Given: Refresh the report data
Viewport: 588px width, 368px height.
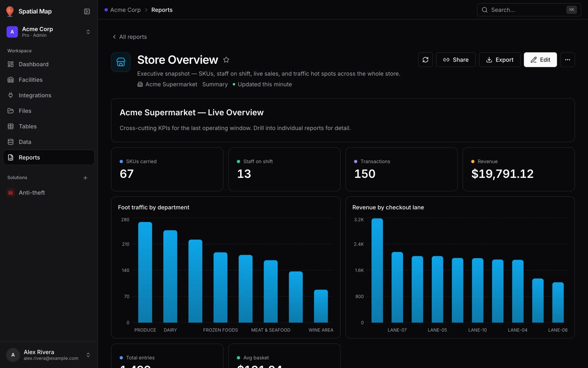Looking at the screenshot, I should click(425, 60).
